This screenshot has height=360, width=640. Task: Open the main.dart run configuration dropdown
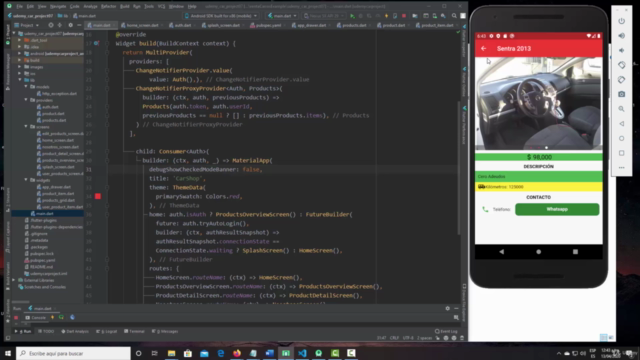pyautogui.click(x=282, y=16)
